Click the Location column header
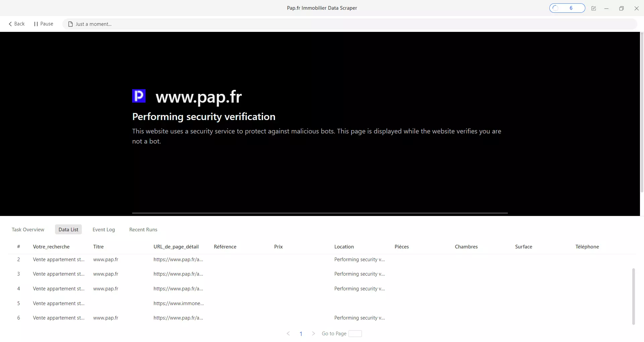Viewport: 644px width, 342px height. tap(344, 247)
